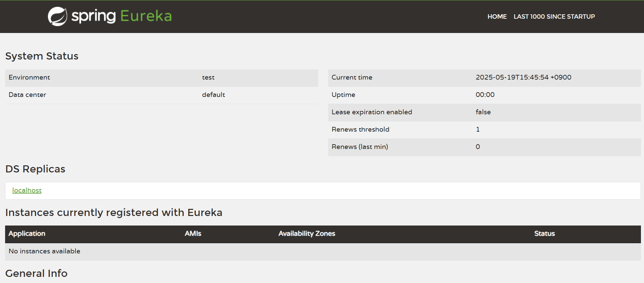The width and height of the screenshot is (644, 283).
Task: Click the Availability Zones column header
Action: click(x=307, y=233)
